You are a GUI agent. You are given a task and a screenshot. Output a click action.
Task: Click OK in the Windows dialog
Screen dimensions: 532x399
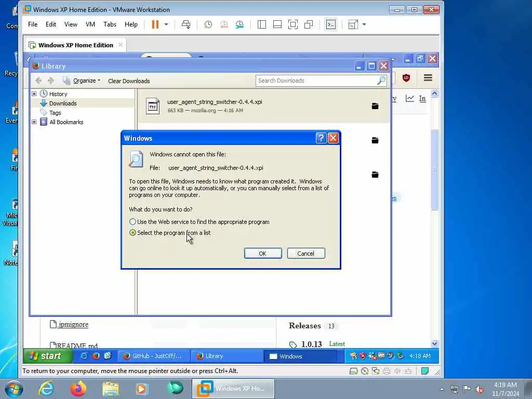(263, 254)
